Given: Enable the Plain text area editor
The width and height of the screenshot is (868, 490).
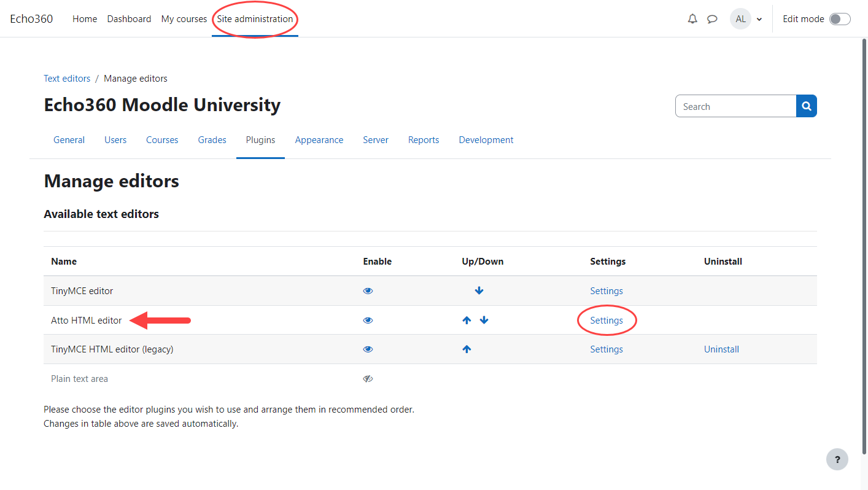Looking at the screenshot, I should (x=368, y=379).
